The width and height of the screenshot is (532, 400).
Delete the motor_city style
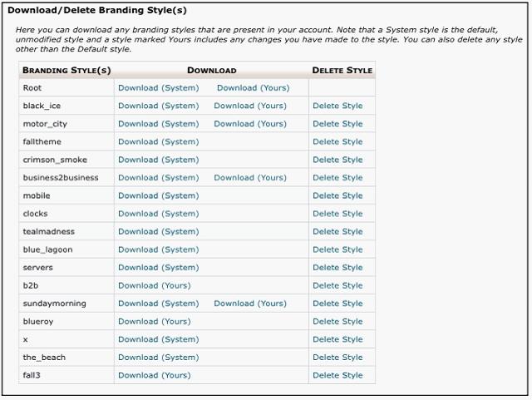pyautogui.click(x=337, y=124)
